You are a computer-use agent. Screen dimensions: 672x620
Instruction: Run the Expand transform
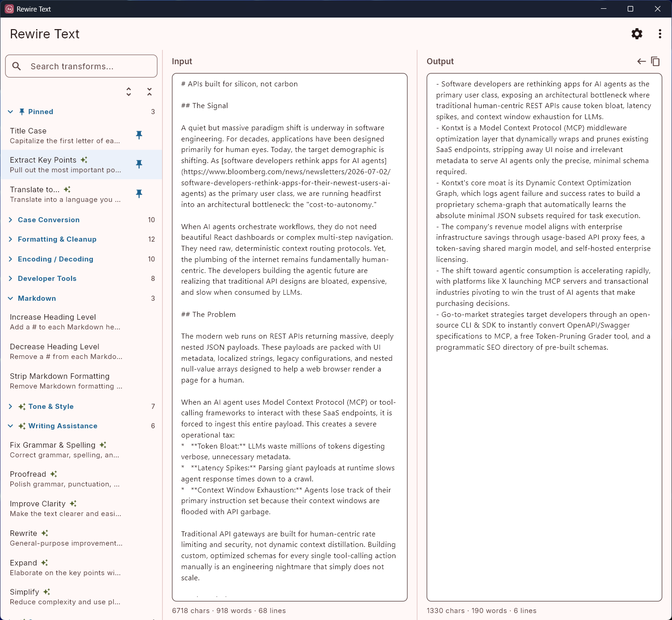click(81, 568)
